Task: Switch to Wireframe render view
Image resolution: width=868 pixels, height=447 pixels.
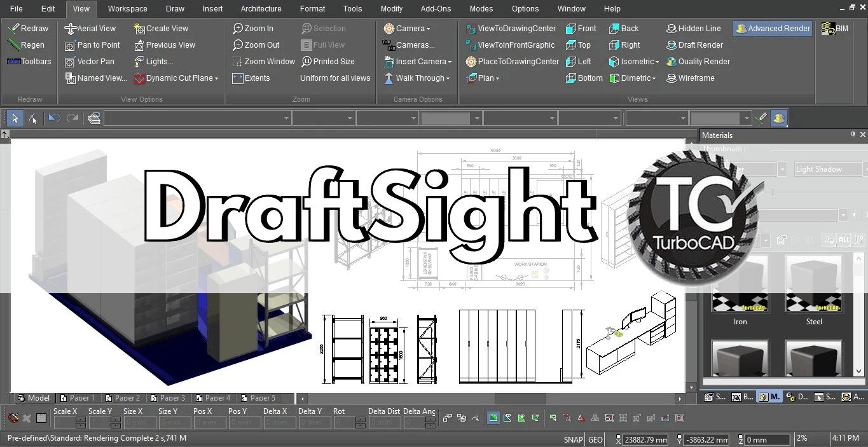Action: pyautogui.click(x=690, y=78)
